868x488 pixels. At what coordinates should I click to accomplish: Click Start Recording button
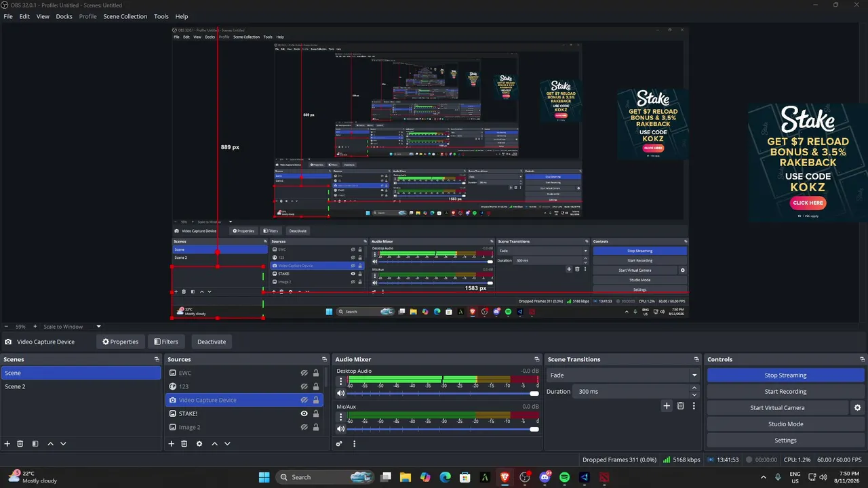click(786, 392)
